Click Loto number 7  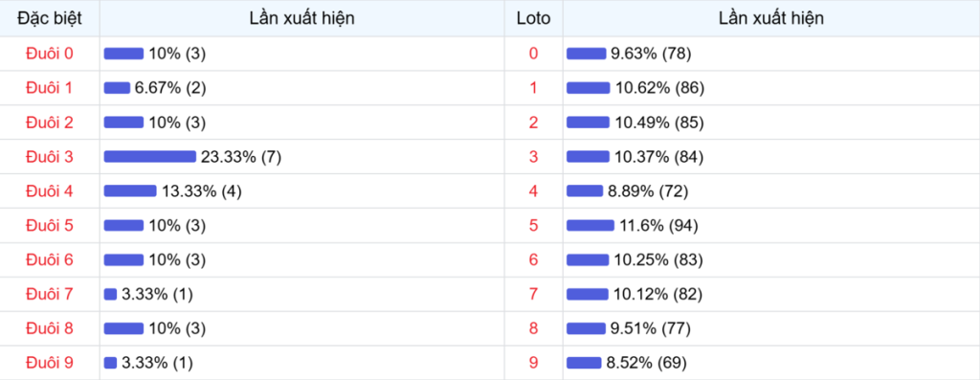[533, 294]
